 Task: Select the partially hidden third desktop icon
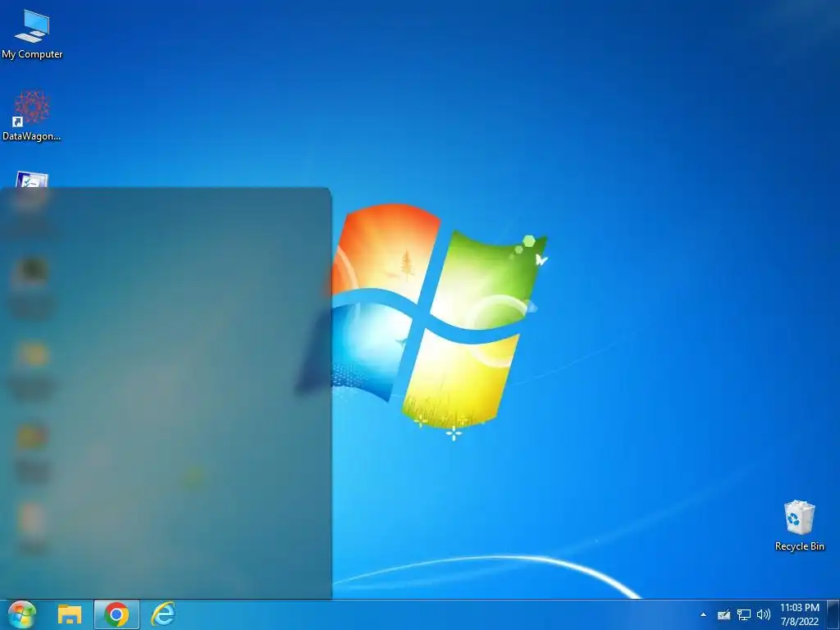tap(32, 180)
